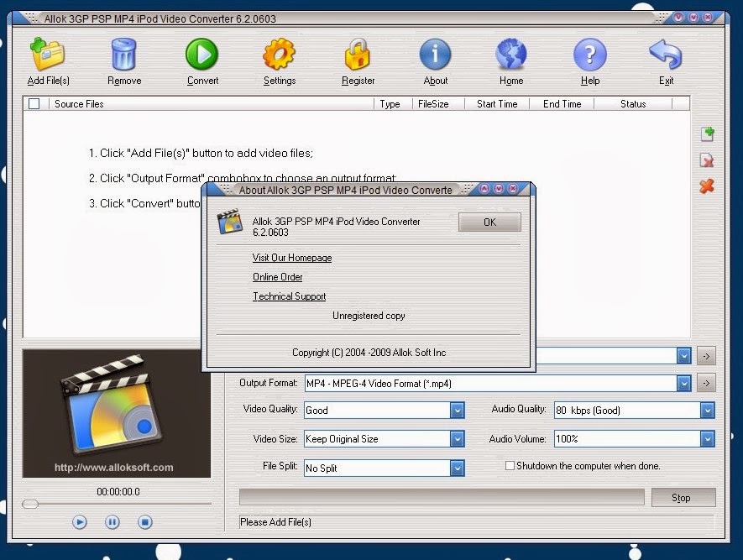Open the File Split dropdown
Image resolution: width=743 pixels, height=560 pixels.
[458, 468]
